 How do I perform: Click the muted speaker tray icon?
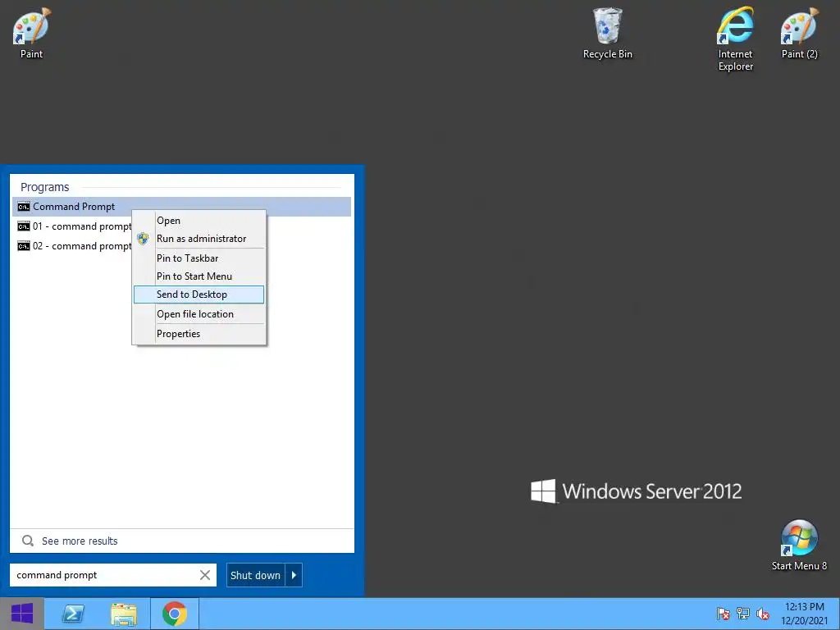tap(763, 614)
